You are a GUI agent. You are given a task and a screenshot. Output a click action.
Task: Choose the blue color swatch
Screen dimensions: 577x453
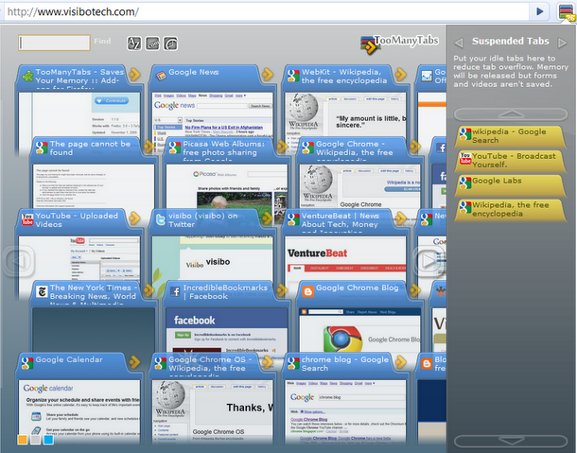tap(48, 440)
